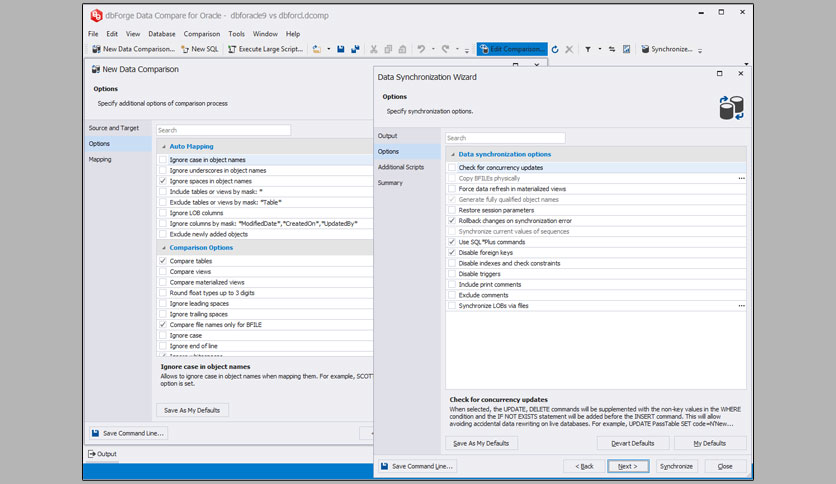
Task: Click the swap source and target icon
Action: (x=612, y=49)
